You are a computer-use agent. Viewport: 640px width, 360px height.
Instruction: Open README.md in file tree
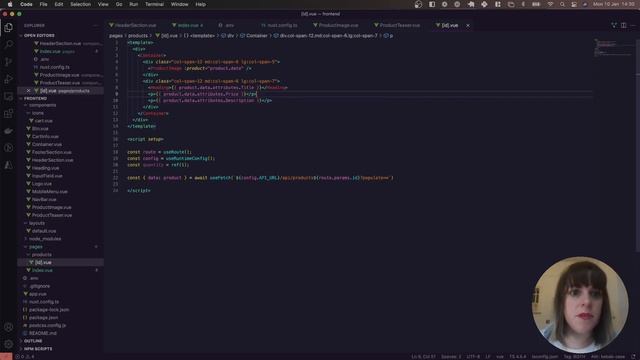click(x=43, y=333)
